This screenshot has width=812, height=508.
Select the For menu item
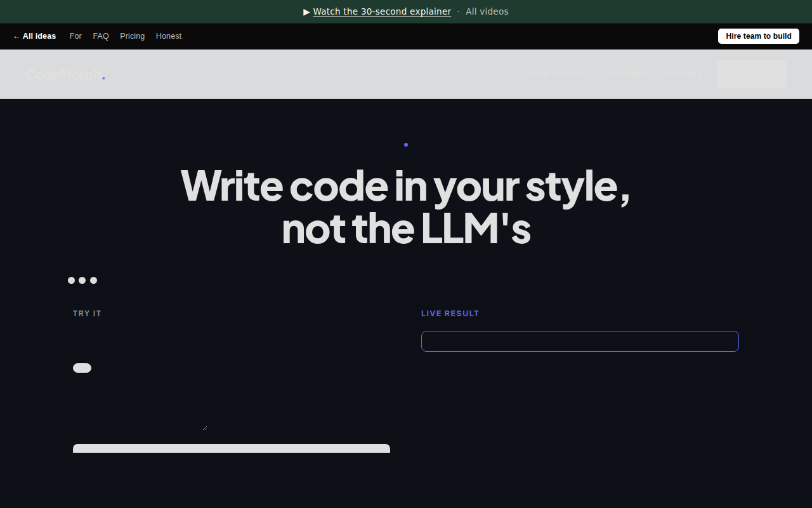(x=75, y=36)
